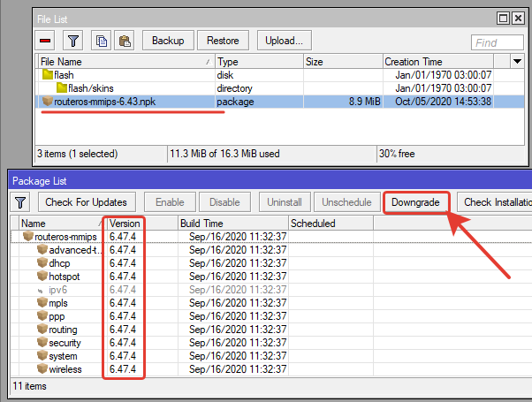This screenshot has height=402, width=532.
Task: Sort packages by Build Time header
Action: coord(233,224)
